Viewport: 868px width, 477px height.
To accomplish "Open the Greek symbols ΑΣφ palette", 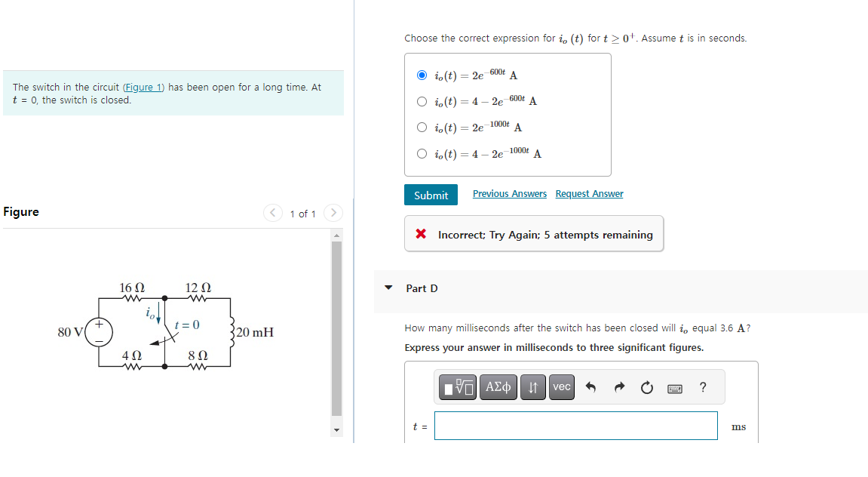I will point(498,386).
